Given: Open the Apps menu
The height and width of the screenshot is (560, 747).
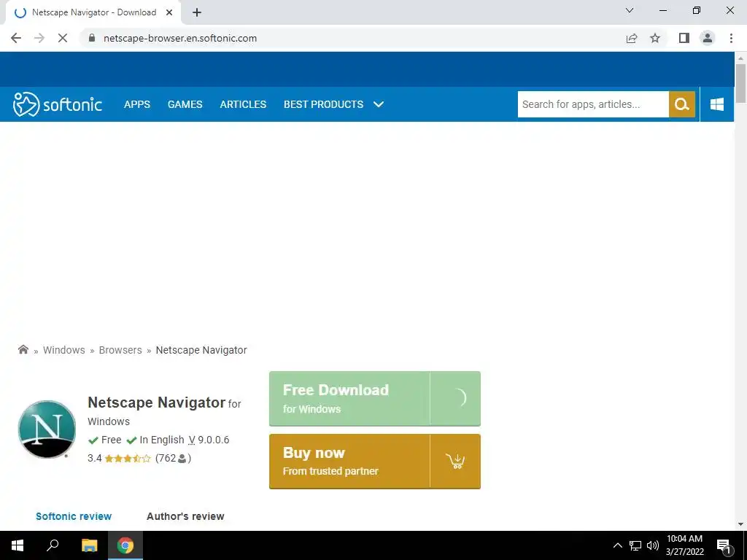Looking at the screenshot, I should pyautogui.click(x=137, y=104).
